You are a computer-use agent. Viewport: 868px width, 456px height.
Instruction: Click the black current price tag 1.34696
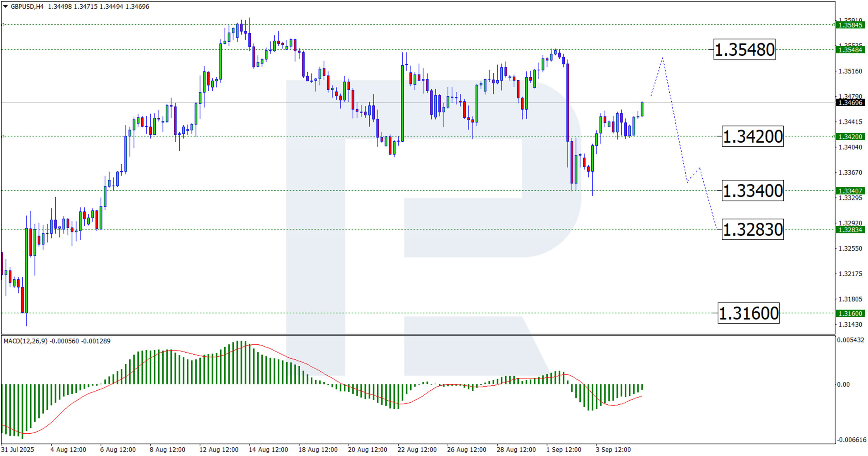850,103
